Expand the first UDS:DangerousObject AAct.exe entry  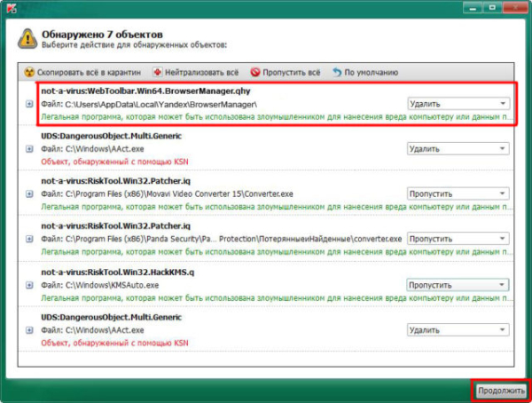tap(29, 149)
